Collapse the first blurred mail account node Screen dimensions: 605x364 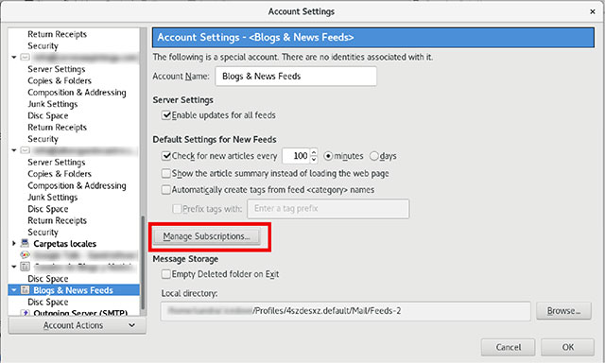pos(14,57)
